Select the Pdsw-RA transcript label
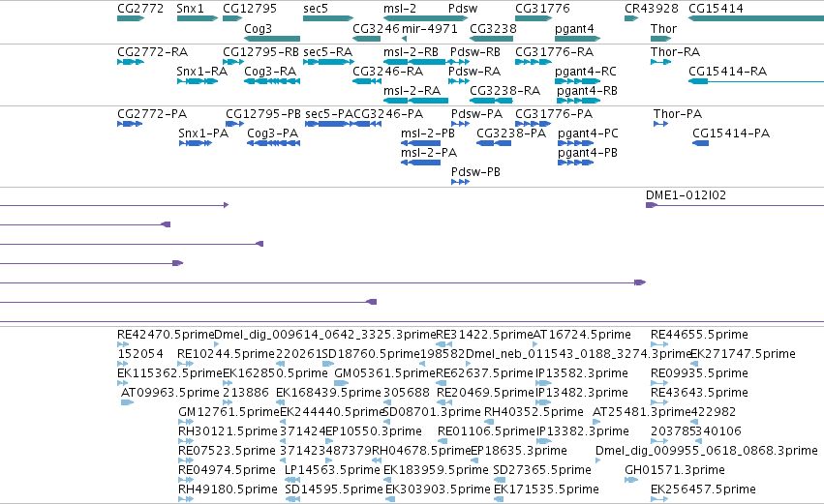 coord(474,72)
